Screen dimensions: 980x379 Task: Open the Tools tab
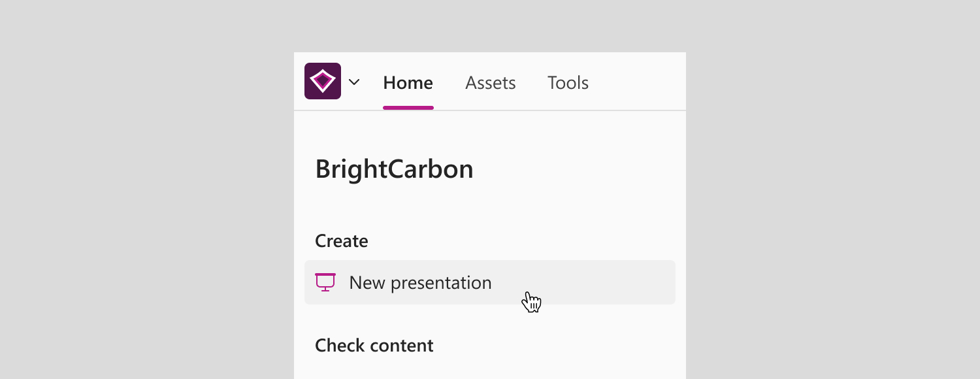click(568, 83)
